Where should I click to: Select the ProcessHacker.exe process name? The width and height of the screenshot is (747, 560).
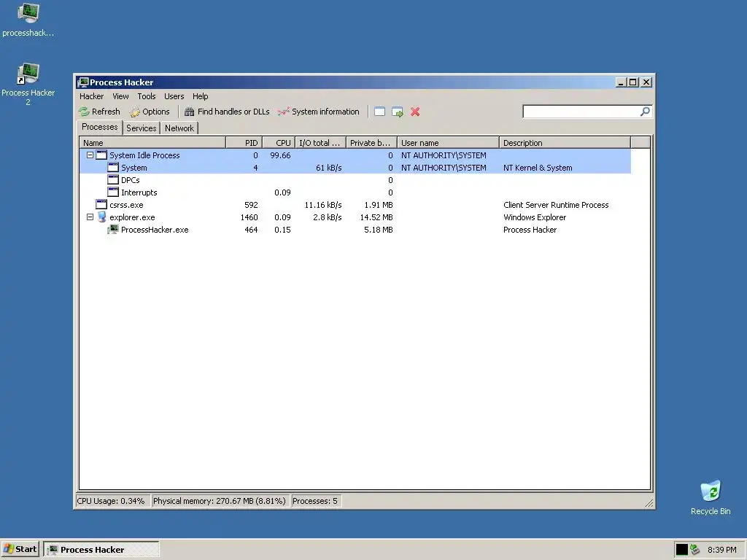pos(155,230)
